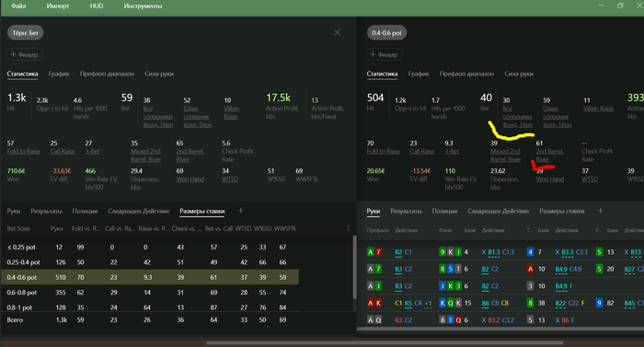Viewport: 644px width, 347px height.
Task: Open Сила руки tab in right panel
Action: coord(519,74)
